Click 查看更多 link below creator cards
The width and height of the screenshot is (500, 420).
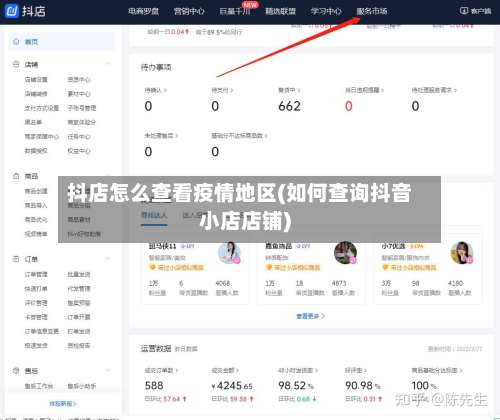click(310, 316)
